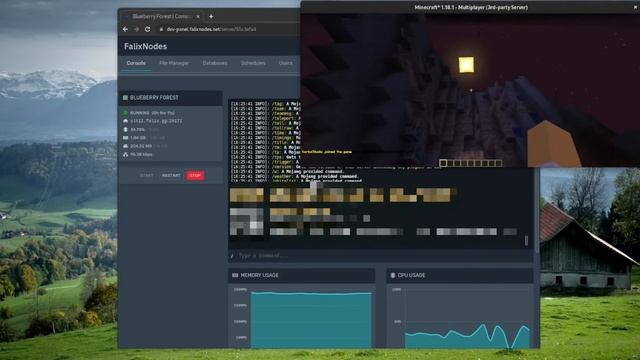Viewport: 640px width, 360px height.
Task: Open the Databases tab
Action: click(215, 63)
